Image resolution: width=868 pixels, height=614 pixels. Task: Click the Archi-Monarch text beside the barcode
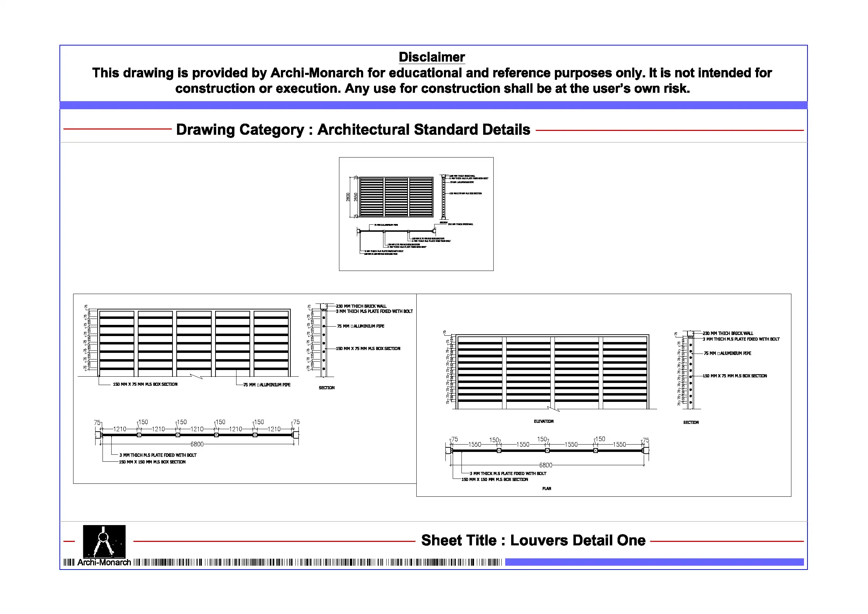[104, 563]
